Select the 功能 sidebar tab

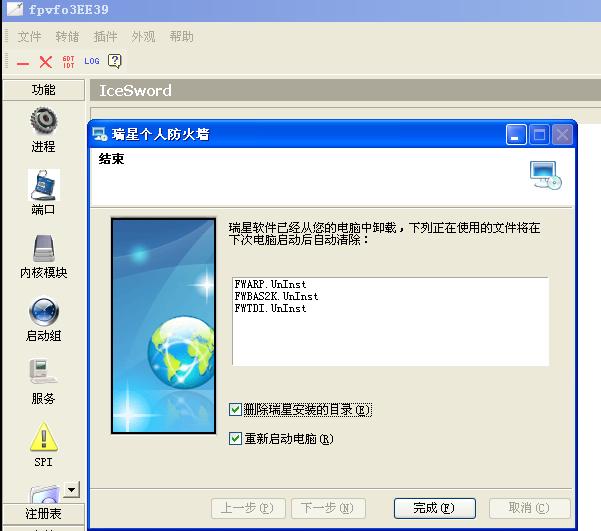pos(43,90)
